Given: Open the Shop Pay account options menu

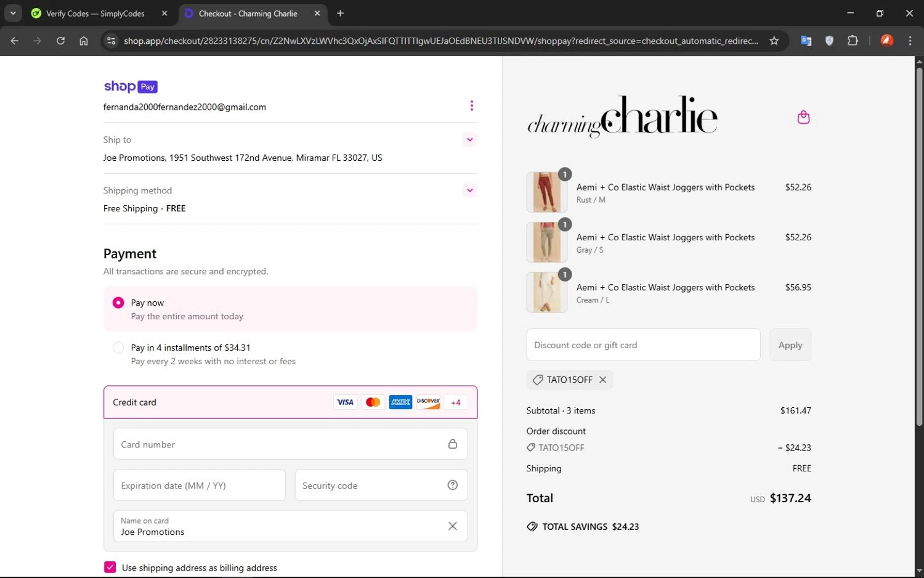Looking at the screenshot, I should [471, 106].
